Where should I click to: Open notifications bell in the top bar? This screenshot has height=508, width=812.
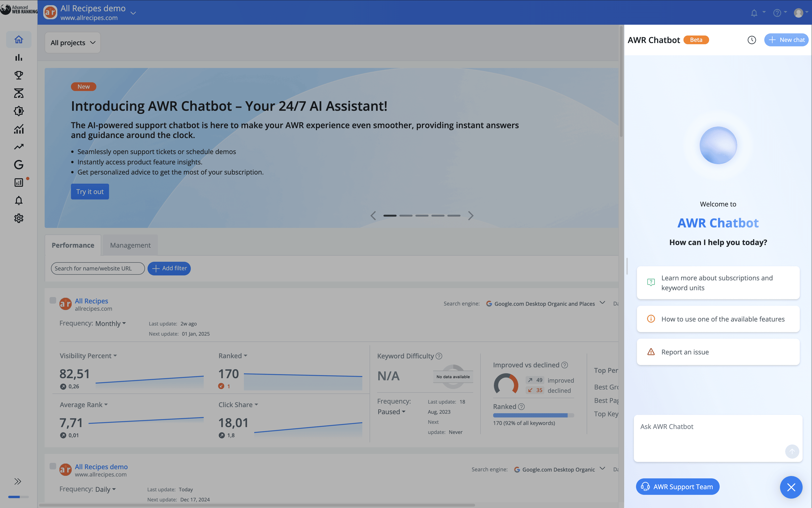coord(754,13)
